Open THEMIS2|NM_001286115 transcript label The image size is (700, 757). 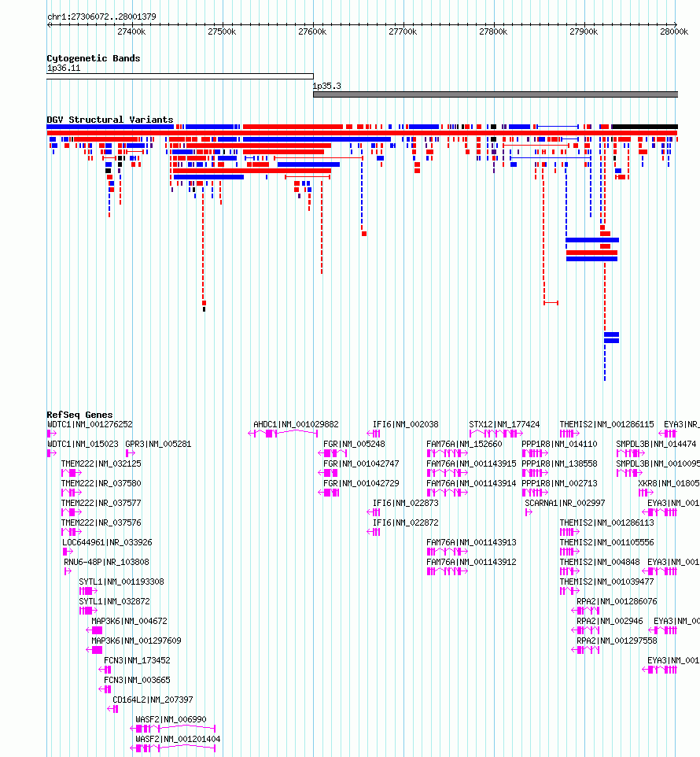[x=607, y=424]
